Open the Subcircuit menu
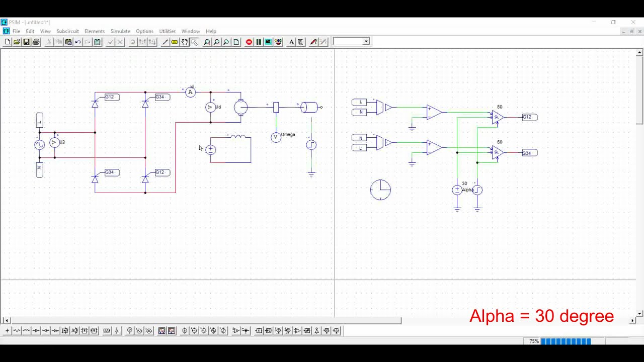This screenshot has height=362, width=644. (x=67, y=31)
